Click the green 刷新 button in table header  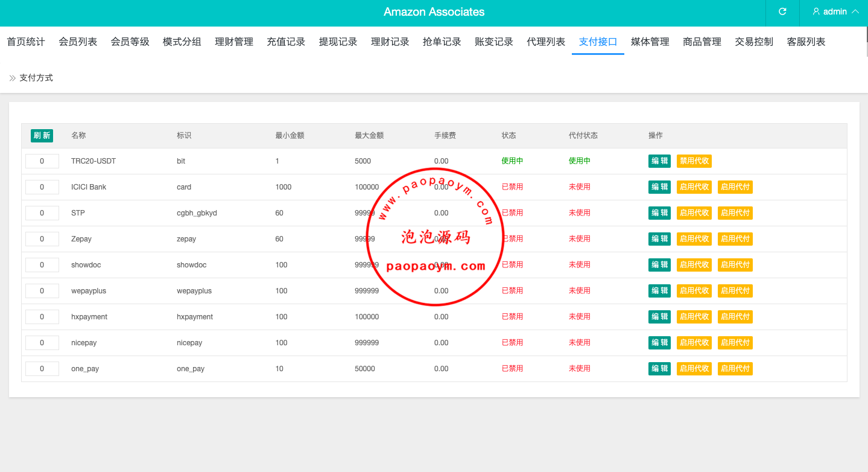pyautogui.click(x=42, y=136)
